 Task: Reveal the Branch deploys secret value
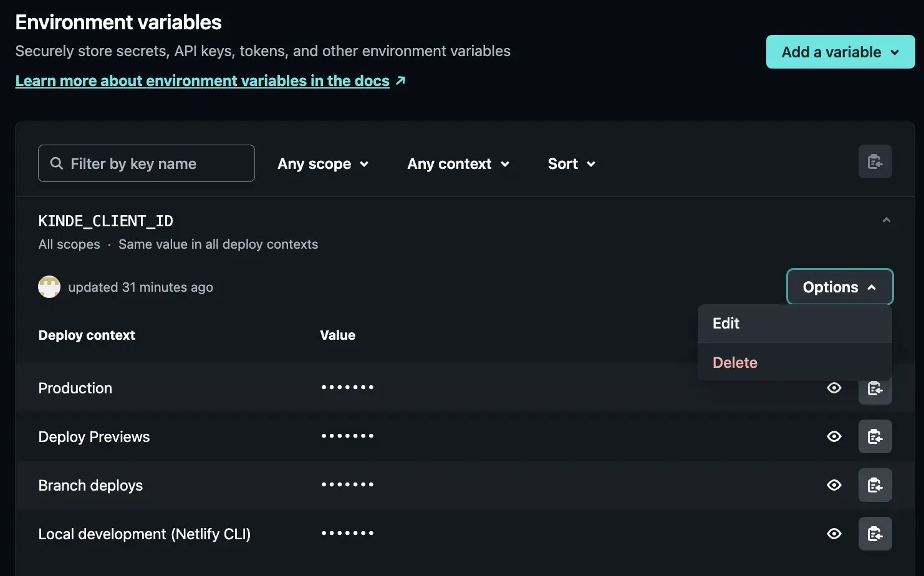pos(834,485)
